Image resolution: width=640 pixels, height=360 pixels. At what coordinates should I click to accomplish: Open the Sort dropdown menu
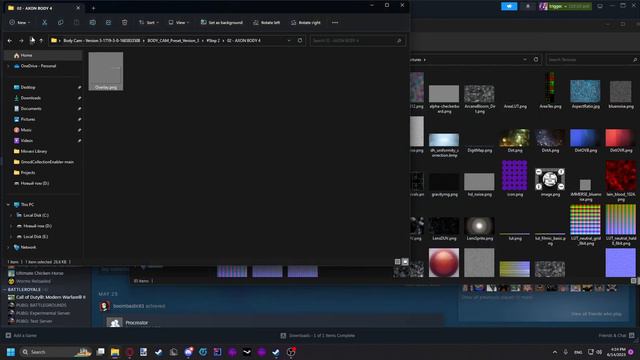pyautogui.click(x=149, y=22)
